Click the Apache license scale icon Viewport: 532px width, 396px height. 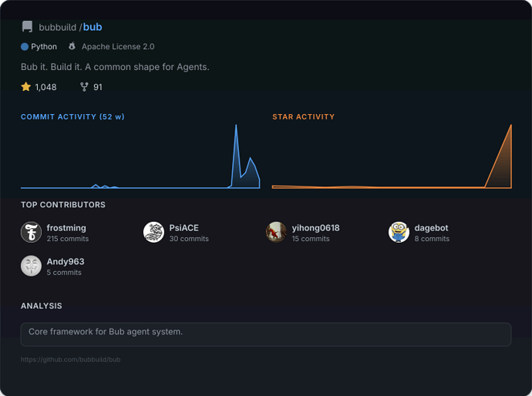[72, 47]
